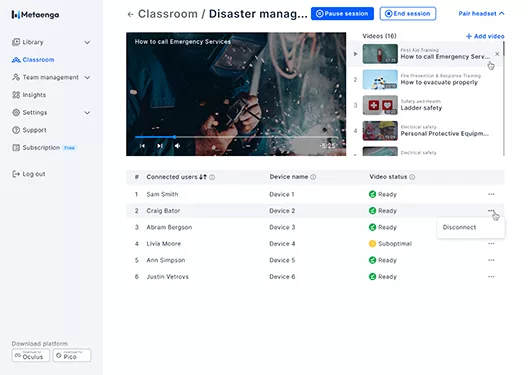Mute the video player volume

click(x=177, y=146)
